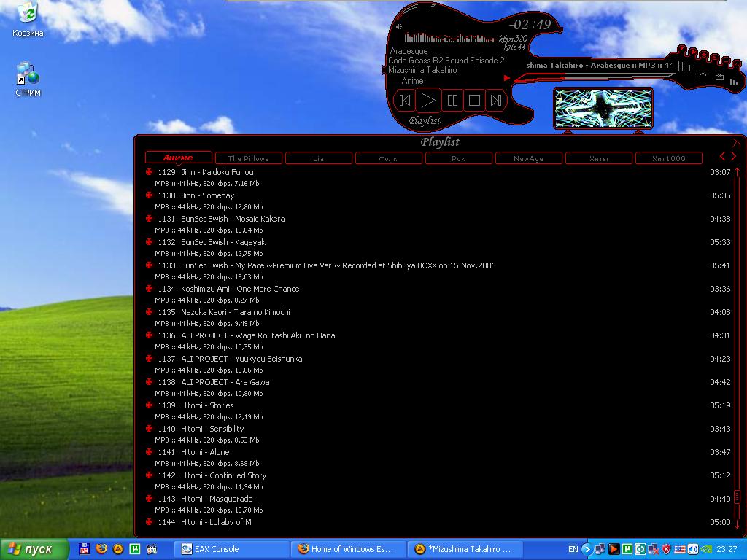747x560 pixels.
Task: Open the СТРИМ desktop shortcut
Action: pos(28,79)
